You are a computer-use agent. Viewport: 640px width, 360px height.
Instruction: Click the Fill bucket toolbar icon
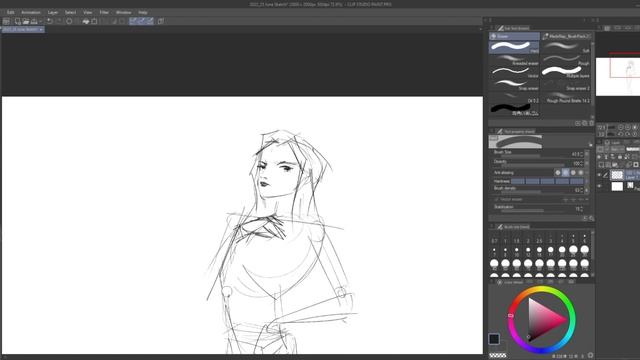86,21
